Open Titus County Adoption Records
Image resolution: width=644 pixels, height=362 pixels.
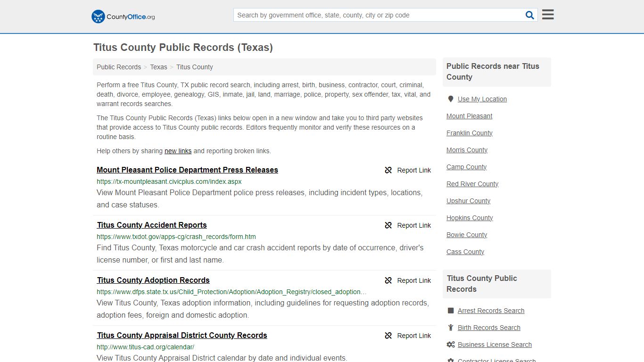pos(153,280)
